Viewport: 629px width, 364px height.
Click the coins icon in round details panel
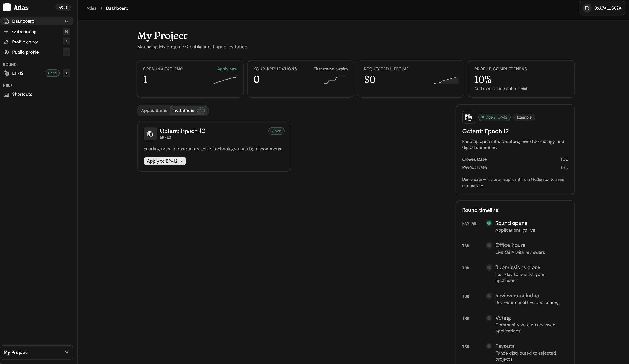coord(468,117)
